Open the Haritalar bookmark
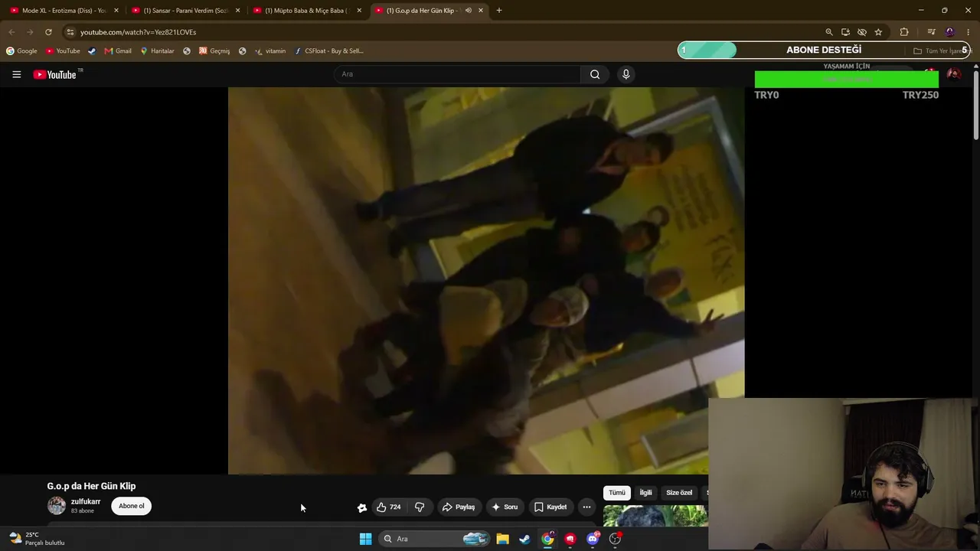The height and width of the screenshot is (551, 980). 157,51
